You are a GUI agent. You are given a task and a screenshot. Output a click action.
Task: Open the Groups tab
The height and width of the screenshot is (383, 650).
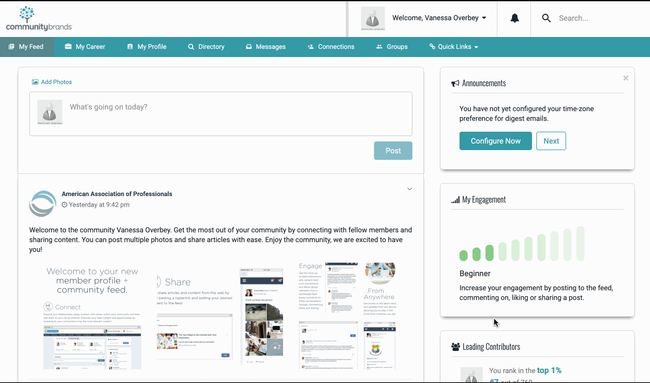pos(392,47)
